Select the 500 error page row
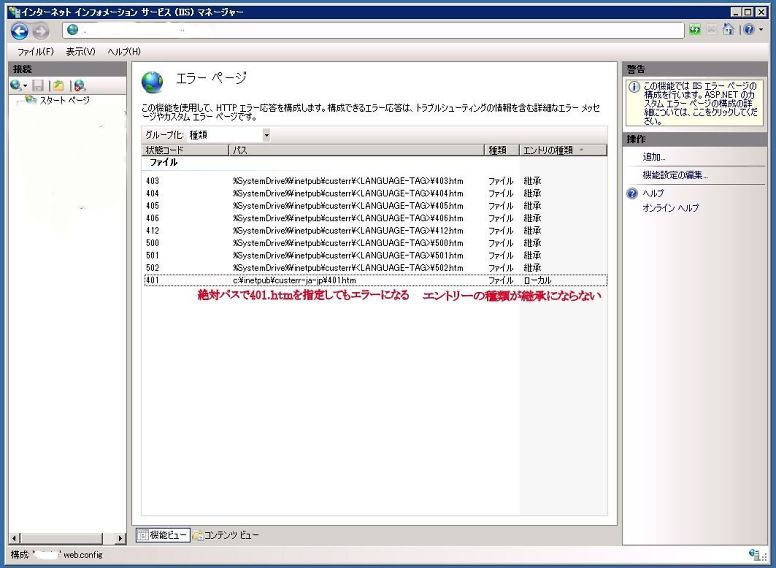Image resolution: width=776 pixels, height=568 pixels. pyautogui.click(x=375, y=243)
